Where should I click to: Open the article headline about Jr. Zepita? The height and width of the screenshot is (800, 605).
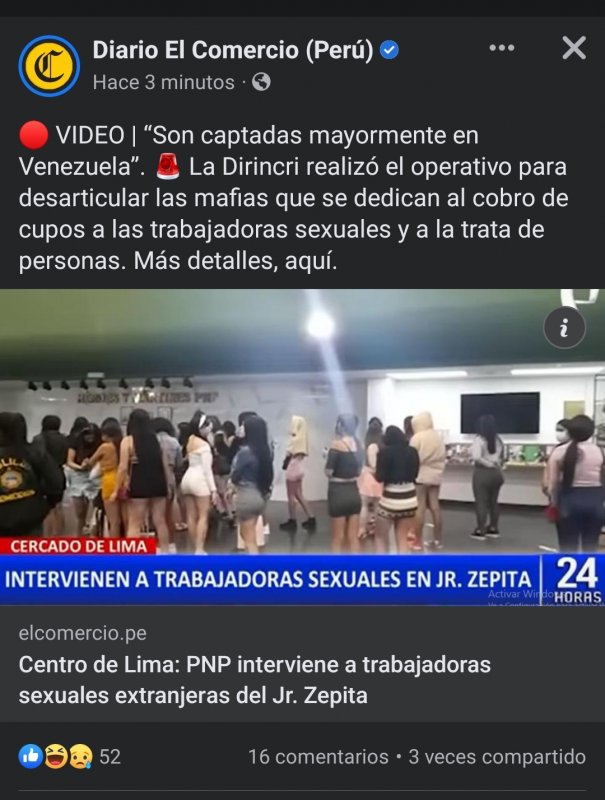[x=255, y=680]
